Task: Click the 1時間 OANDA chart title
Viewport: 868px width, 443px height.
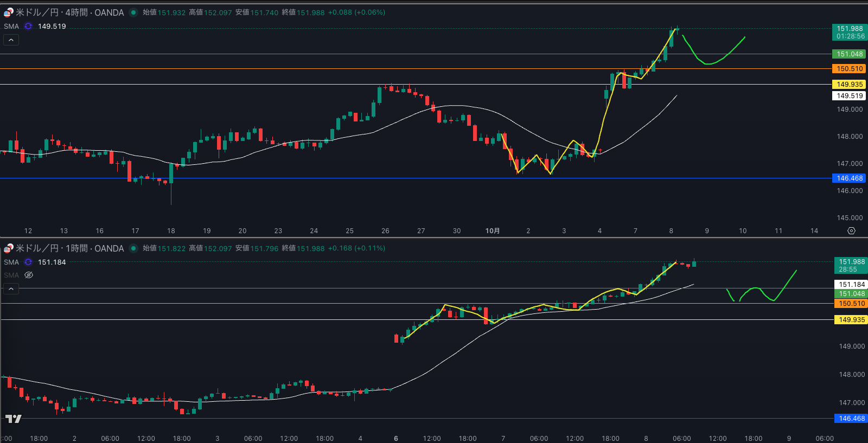Action: (69, 248)
